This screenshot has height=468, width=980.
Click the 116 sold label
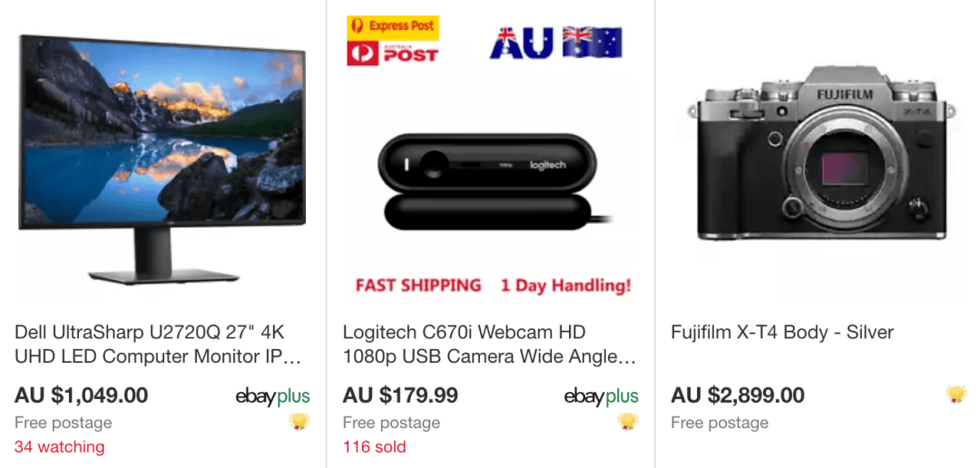(x=375, y=447)
